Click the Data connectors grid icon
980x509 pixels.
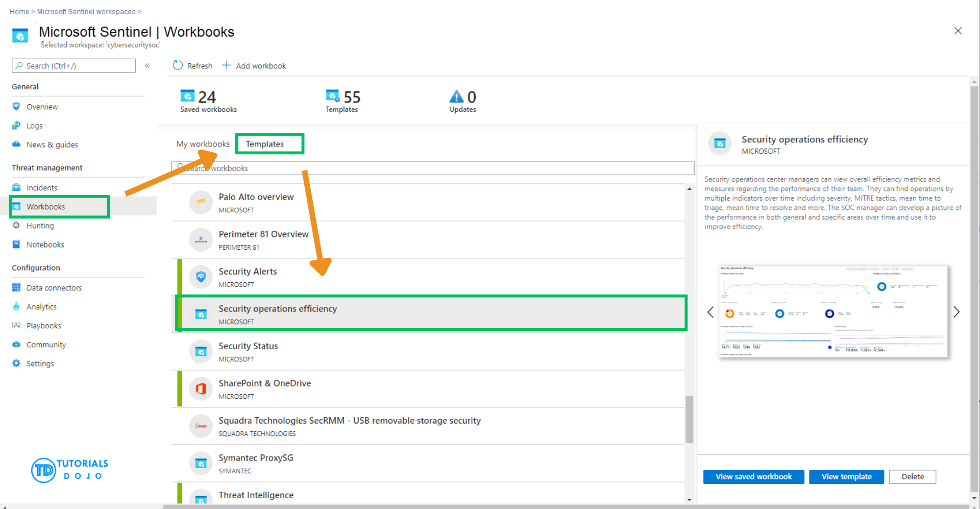(x=16, y=287)
